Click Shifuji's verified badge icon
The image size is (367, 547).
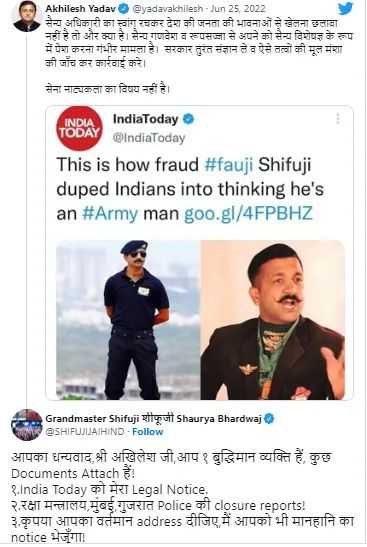coord(269,419)
